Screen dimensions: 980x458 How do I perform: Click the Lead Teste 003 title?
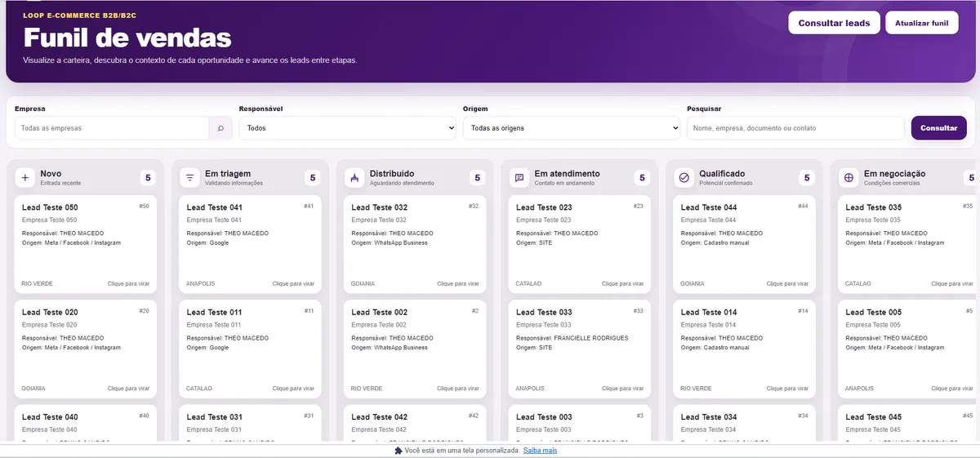544,417
